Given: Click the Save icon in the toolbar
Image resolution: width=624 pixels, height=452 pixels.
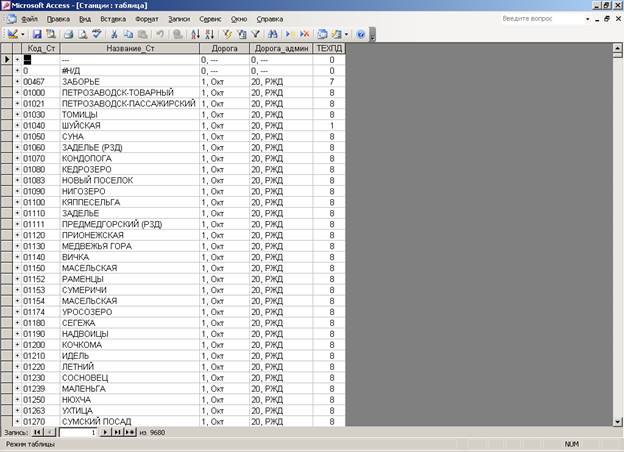Looking at the screenshot, I should [x=36, y=34].
